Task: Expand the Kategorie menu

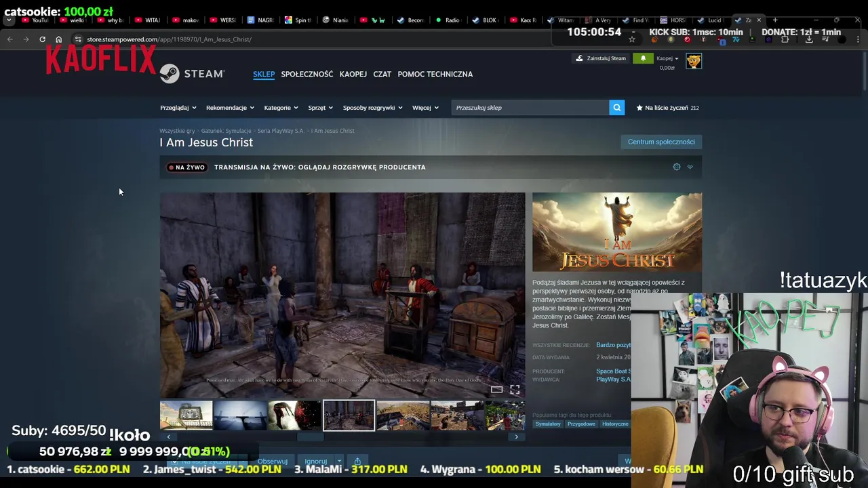Action: [x=281, y=108]
